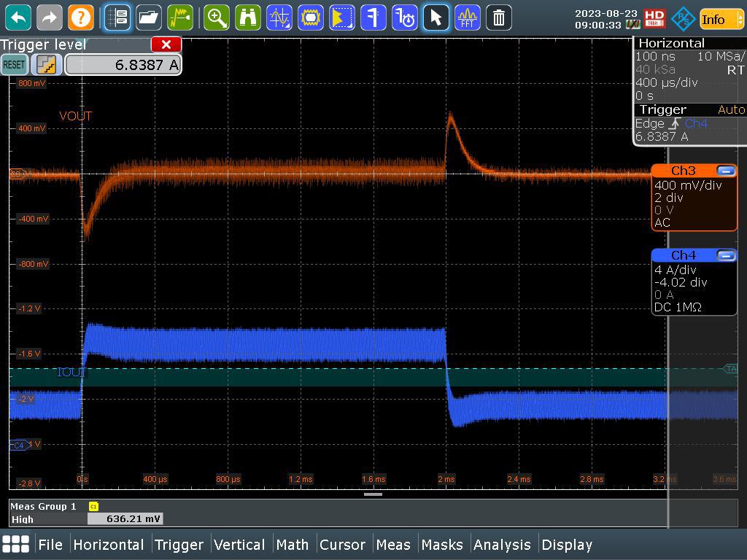Screen dimensions: 747x560
Task: Click the trigger level value input field
Action: (x=123, y=64)
